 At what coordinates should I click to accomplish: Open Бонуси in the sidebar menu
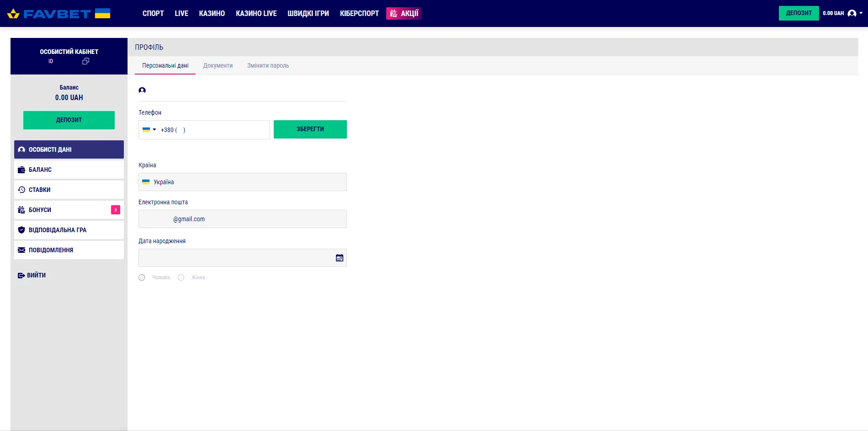tap(69, 210)
